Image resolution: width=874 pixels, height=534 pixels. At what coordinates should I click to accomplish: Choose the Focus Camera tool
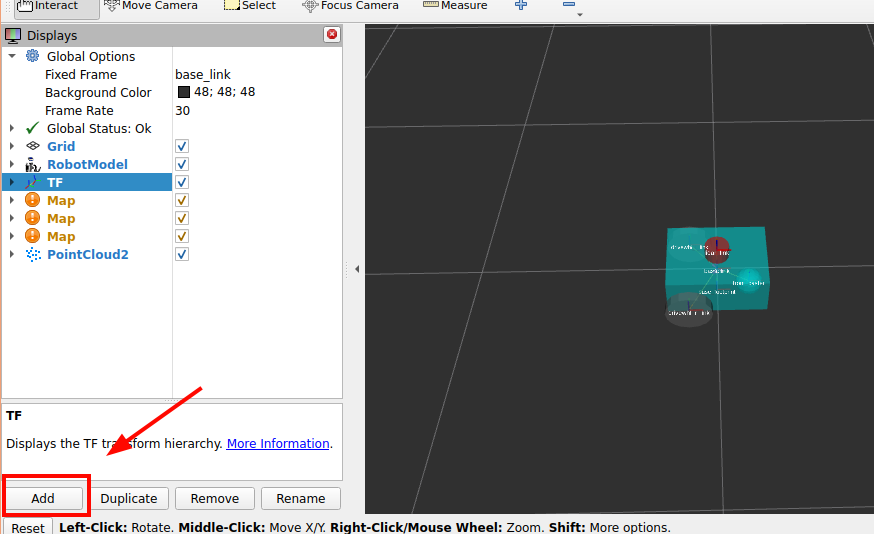(x=350, y=6)
